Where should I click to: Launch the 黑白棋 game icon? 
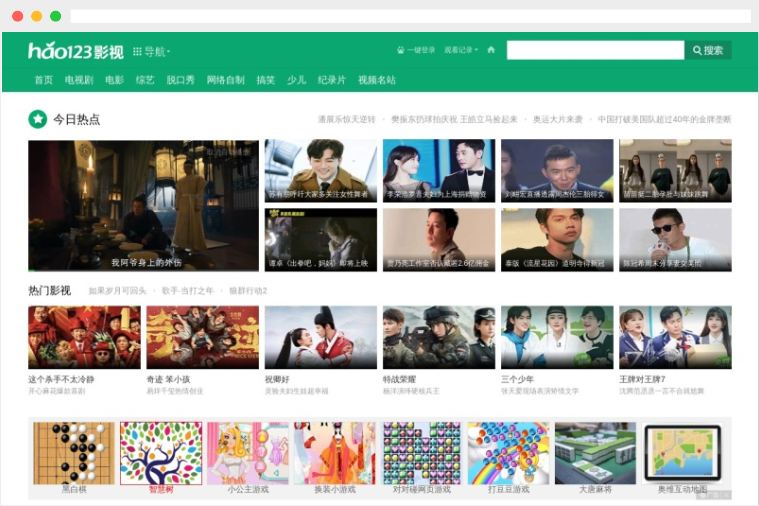[x=74, y=453]
